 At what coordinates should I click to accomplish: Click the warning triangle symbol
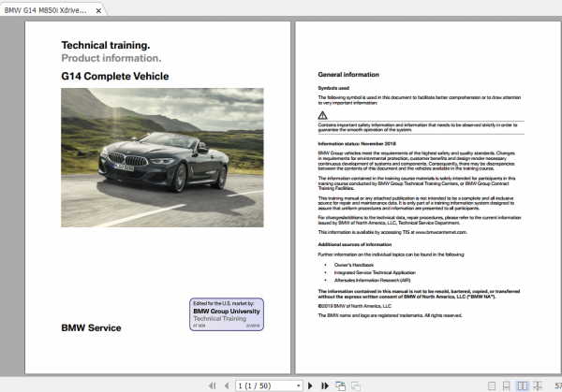[x=322, y=115]
